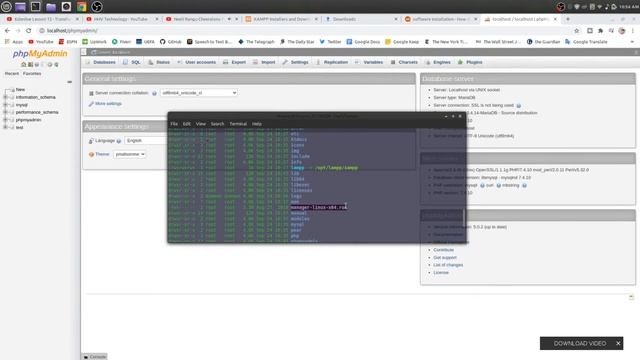Open the performance_schema database
This screenshot has height=360, width=640.
(37, 112)
